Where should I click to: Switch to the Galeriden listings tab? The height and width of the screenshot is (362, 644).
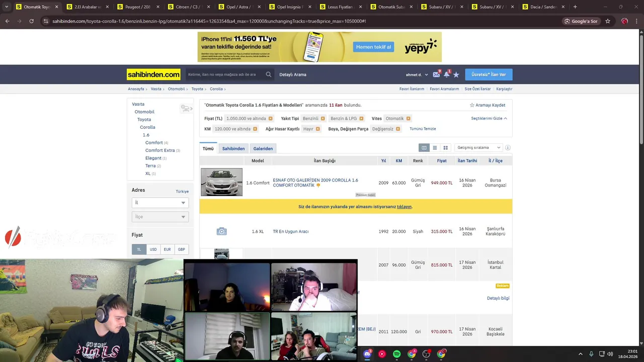[x=263, y=149]
